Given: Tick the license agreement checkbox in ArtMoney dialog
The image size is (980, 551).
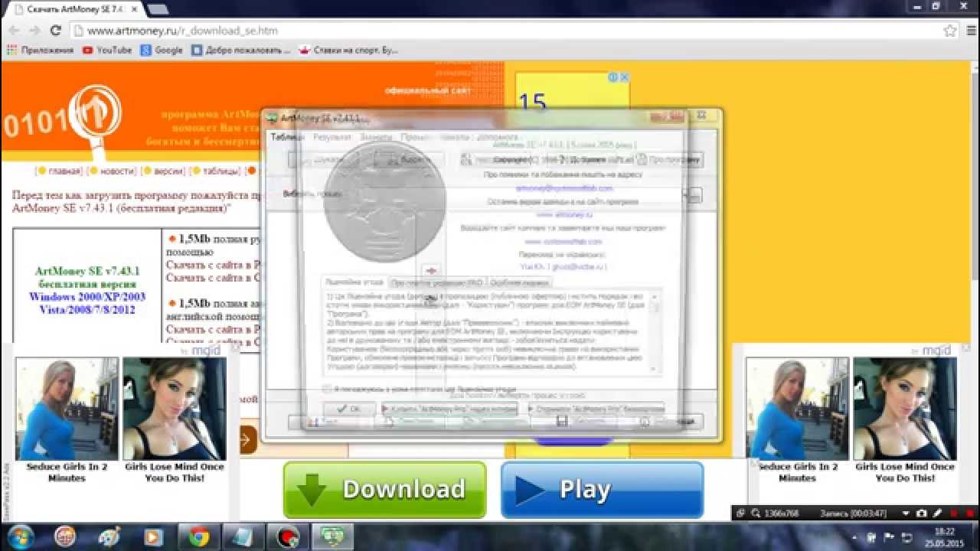Looking at the screenshot, I should pyautogui.click(x=327, y=389).
